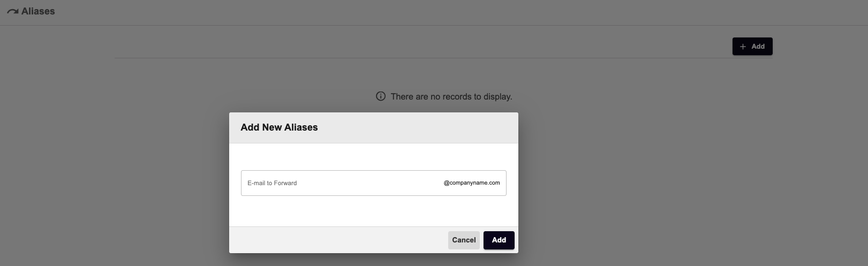Focus the E-mail to Forward input field

[x=374, y=183]
